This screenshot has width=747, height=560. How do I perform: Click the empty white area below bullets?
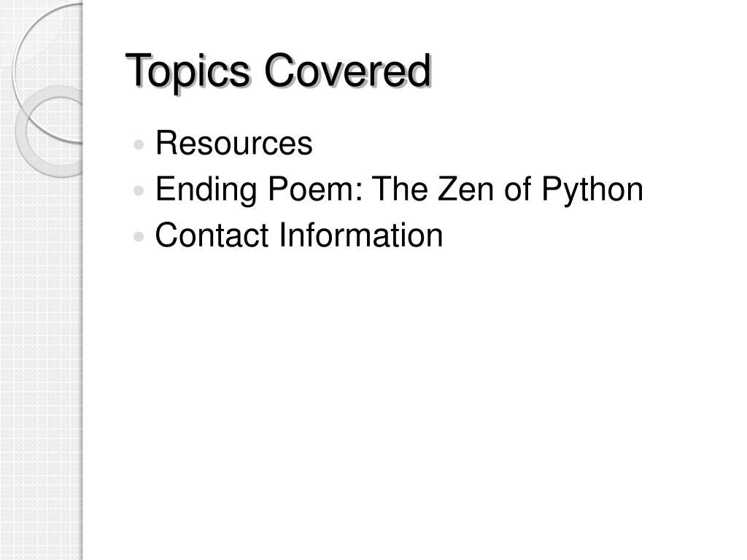[x=410, y=405]
